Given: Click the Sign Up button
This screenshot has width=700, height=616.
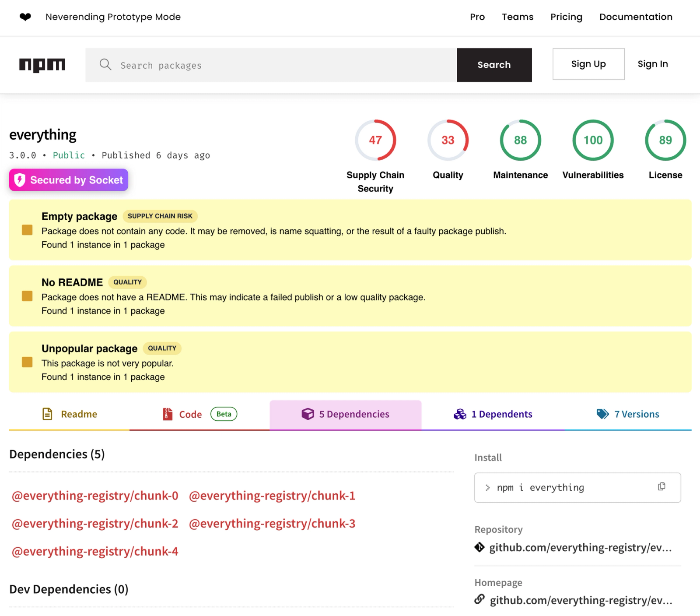Looking at the screenshot, I should click(x=588, y=64).
